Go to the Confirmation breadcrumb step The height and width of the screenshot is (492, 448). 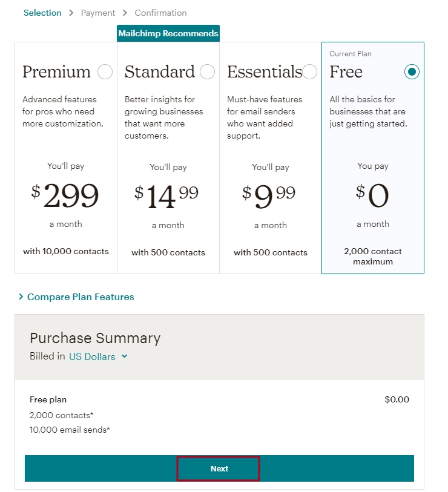pyautogui.click(x=160, y=13)
